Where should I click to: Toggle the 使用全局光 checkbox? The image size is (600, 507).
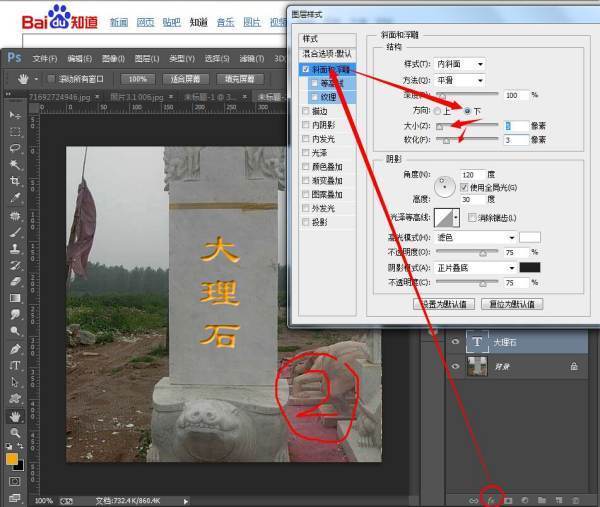click(463, 187)
